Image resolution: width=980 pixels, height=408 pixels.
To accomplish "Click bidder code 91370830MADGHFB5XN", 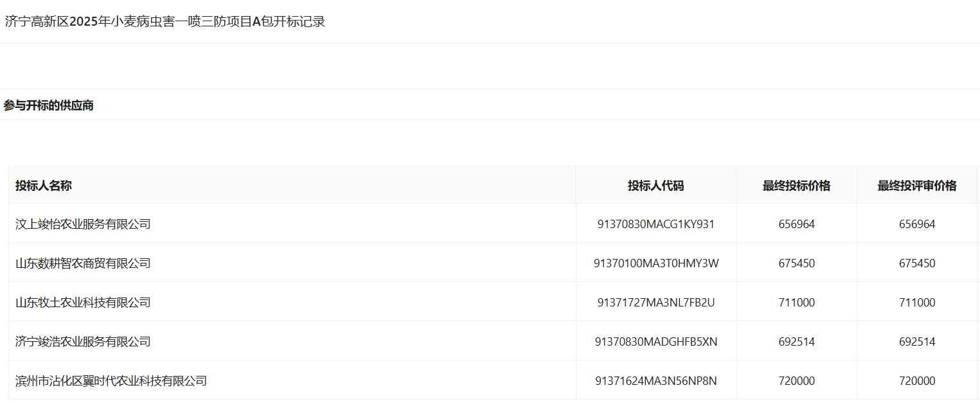I will coord(656,342).
